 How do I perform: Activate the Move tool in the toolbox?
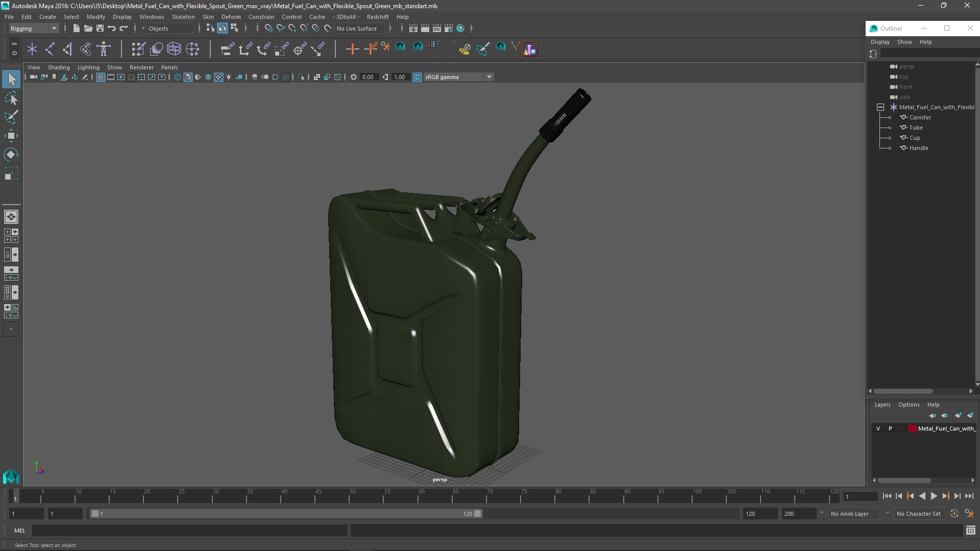[x=11, y=136]
